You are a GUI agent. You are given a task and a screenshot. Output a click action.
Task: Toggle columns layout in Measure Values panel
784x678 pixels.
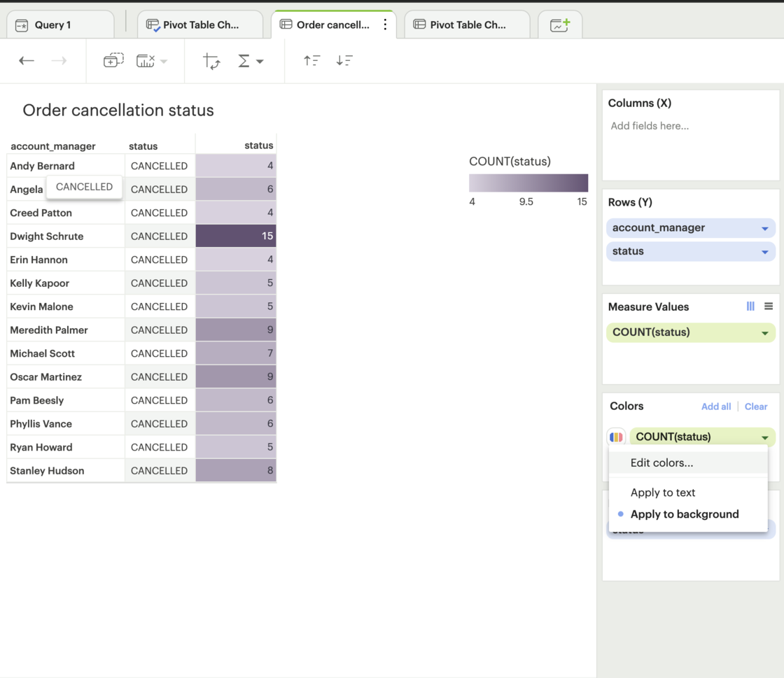tap(750, 306)
